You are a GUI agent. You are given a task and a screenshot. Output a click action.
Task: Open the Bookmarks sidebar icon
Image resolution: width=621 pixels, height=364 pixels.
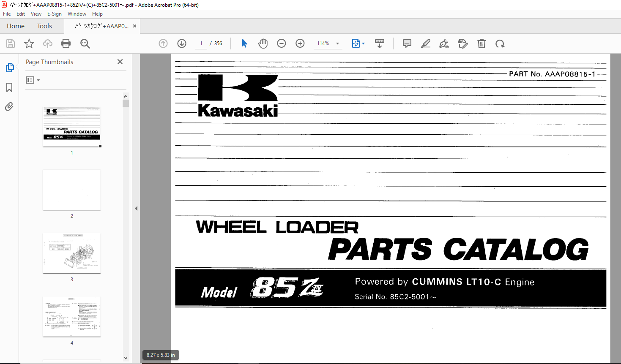point(9,87)
